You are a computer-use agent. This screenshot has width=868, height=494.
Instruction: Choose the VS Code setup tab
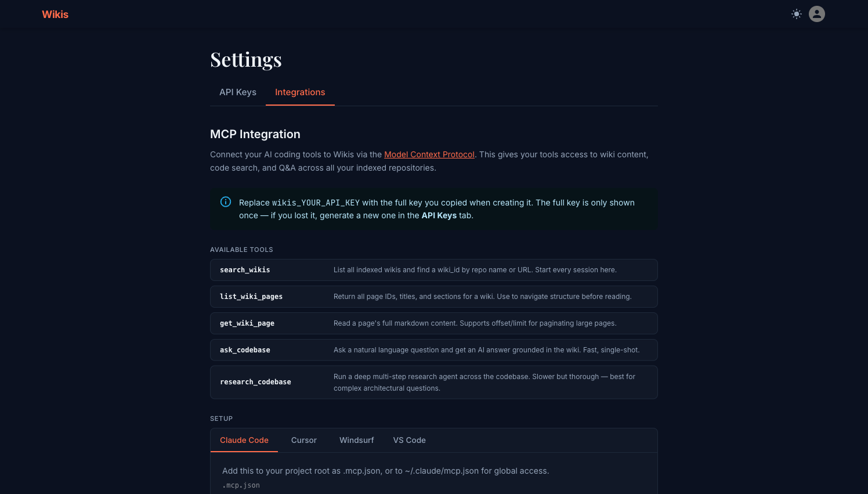pyautogui.click(x=410, y=440)
